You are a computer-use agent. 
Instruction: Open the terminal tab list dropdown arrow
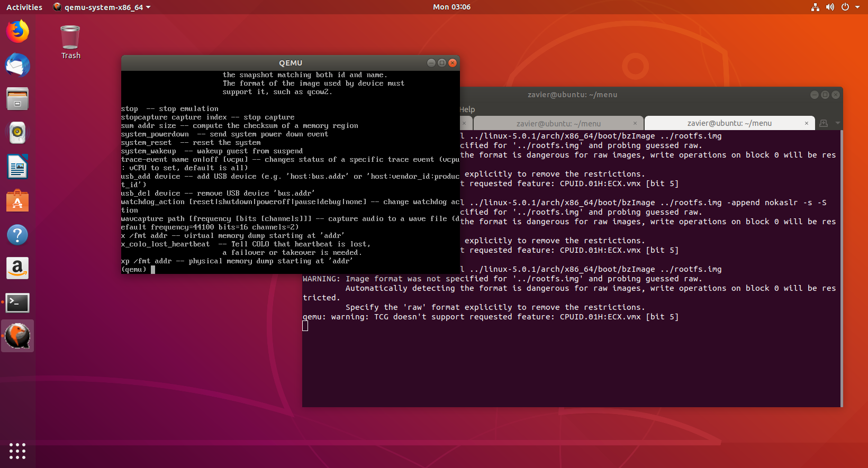[837, 123]
